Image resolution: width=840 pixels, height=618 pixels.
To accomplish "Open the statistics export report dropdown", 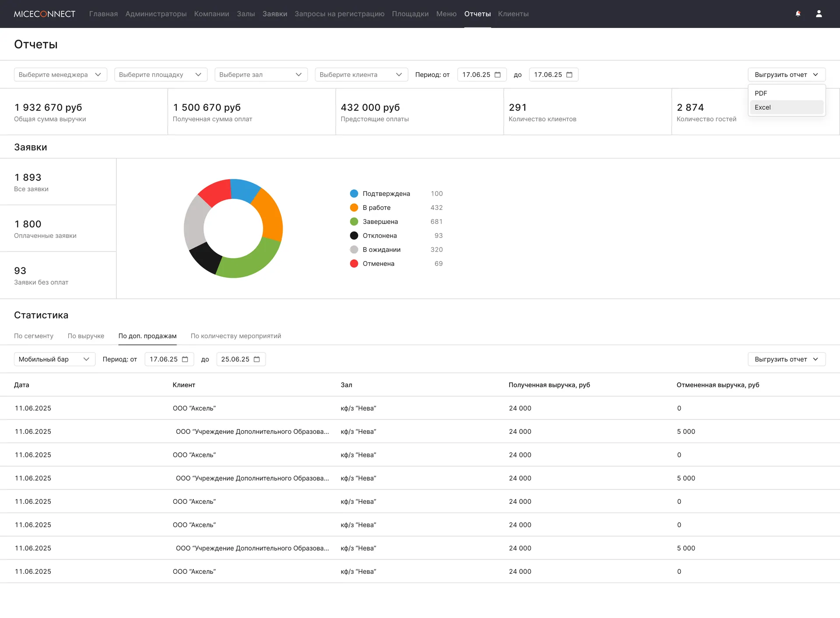I will coord(787,359).
